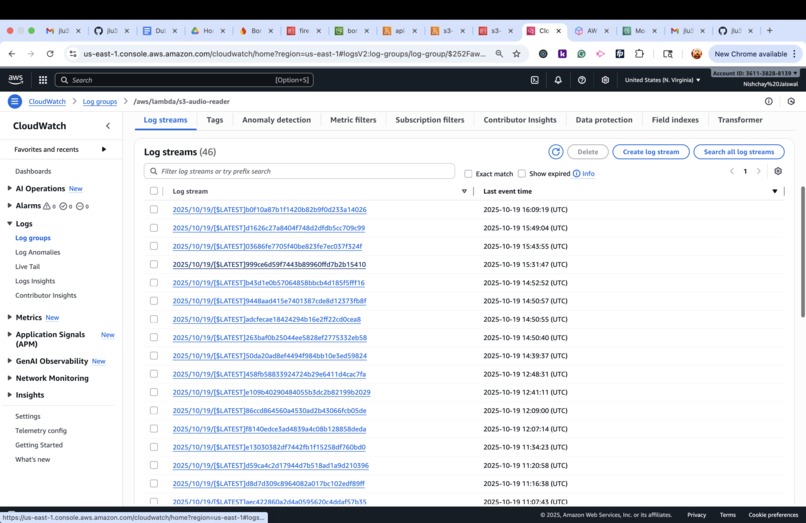Open a new browser tab
Viewport: 806px width, 523px height.
coord(770,30)
